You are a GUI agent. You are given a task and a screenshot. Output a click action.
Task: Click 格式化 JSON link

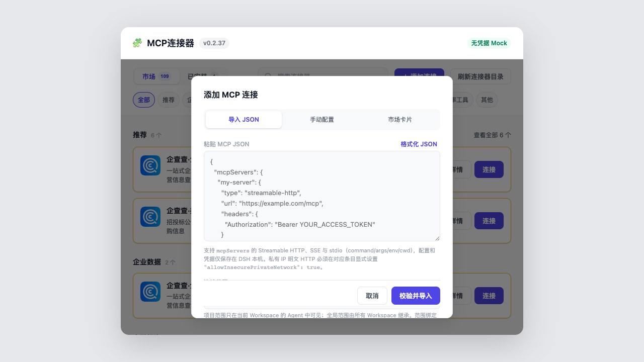pyautogui.click(x=419, y=144)
